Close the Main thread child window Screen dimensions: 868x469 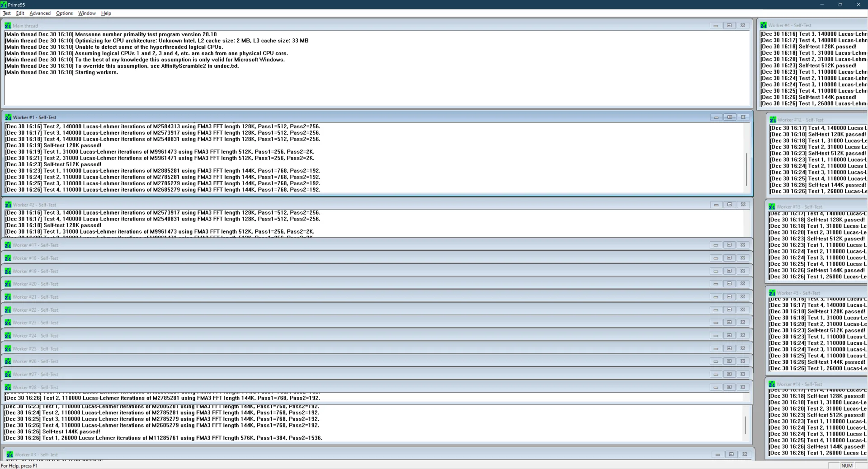point(743,26)
